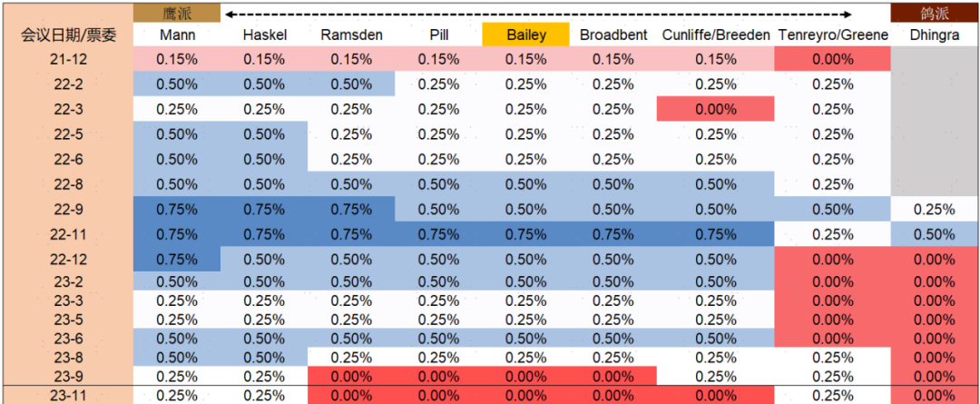980x404 pixels.
Task: Click the yellow highlighted Bailey header
Action: [525, 35]
